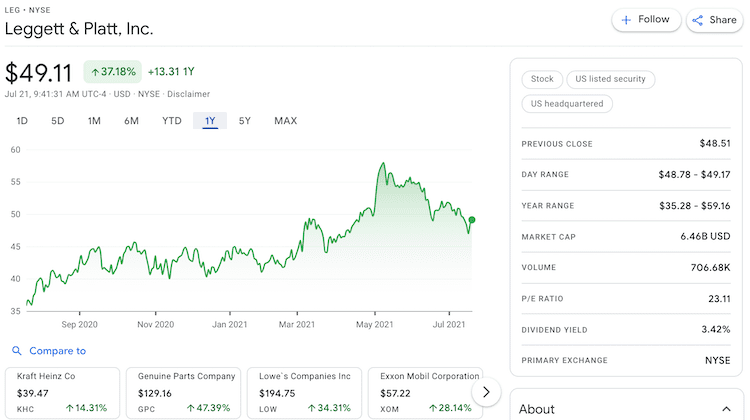This screenshot has width=750, height=420.
Task: Open the Exxon Mobil Corporation card
Action: pyautogui.click(x=425, y=393)
